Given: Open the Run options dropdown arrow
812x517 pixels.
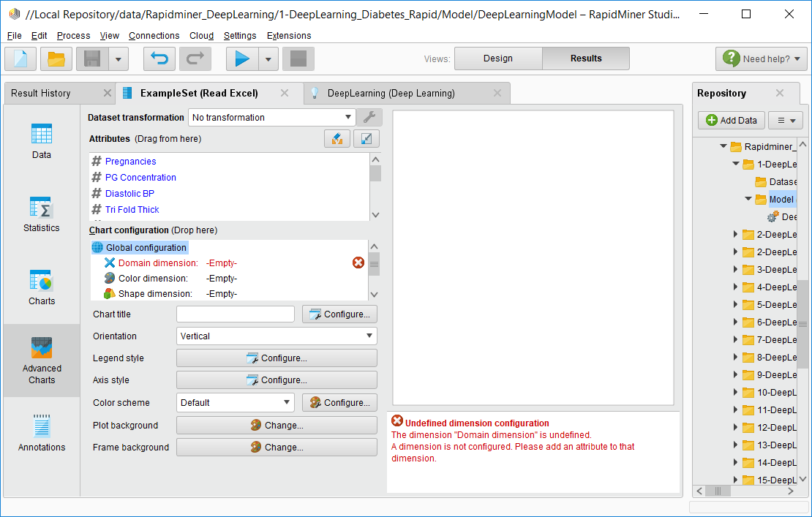Looking at the screenshot, I should click(268, 59).
